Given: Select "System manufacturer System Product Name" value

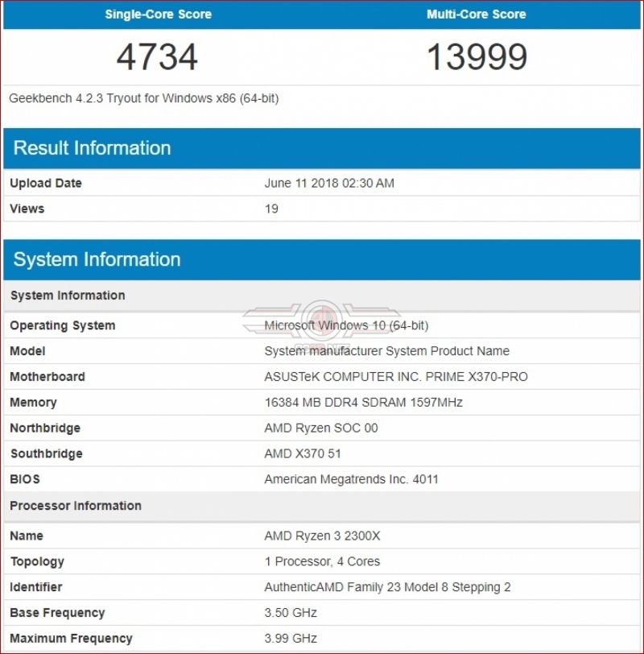Looking at the screenshot, I should pos(387,351).
